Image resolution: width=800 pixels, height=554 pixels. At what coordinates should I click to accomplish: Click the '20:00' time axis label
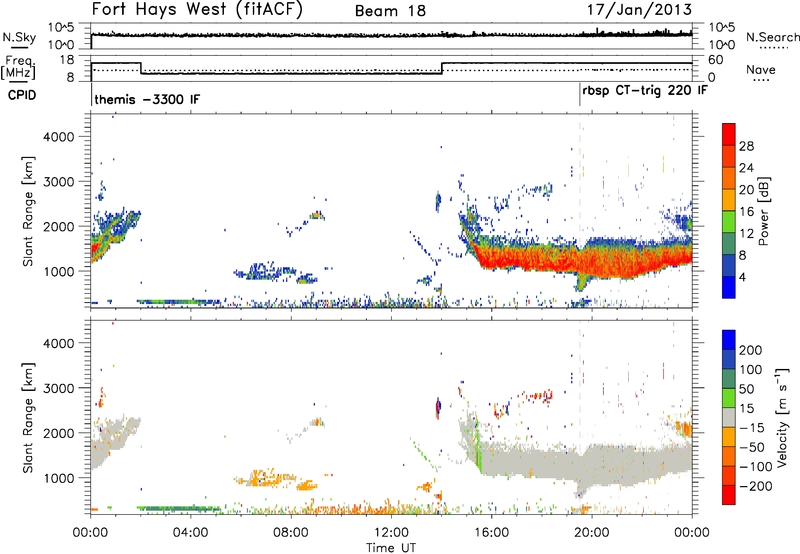[x=591, y=533]
